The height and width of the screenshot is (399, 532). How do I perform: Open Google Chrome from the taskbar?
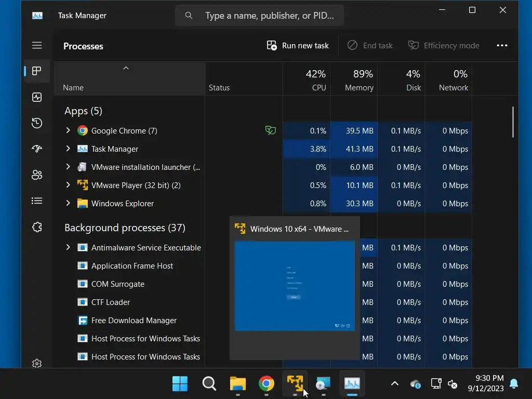pyautogui.click(x=267, y=383)
